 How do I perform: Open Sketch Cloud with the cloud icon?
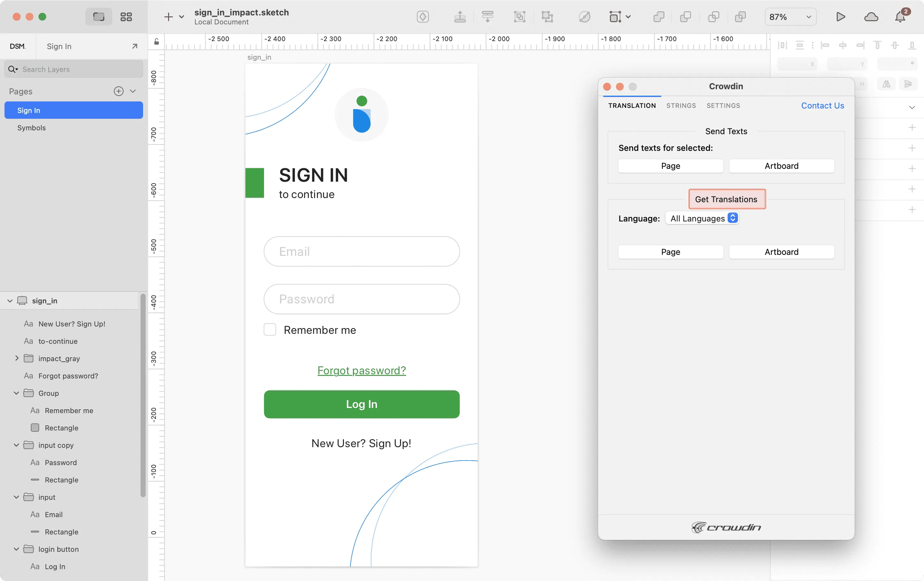[871, 17]
